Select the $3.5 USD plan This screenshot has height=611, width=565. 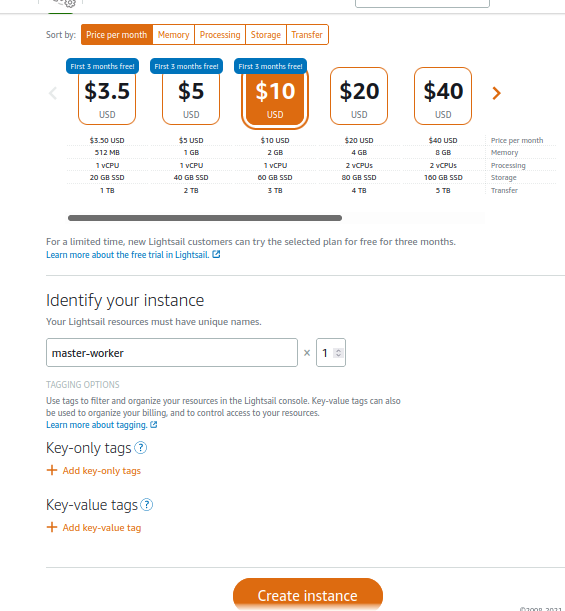pos(107,96)
